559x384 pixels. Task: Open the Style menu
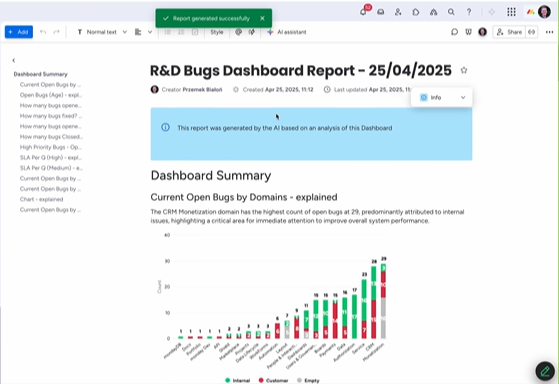(217, 32)
